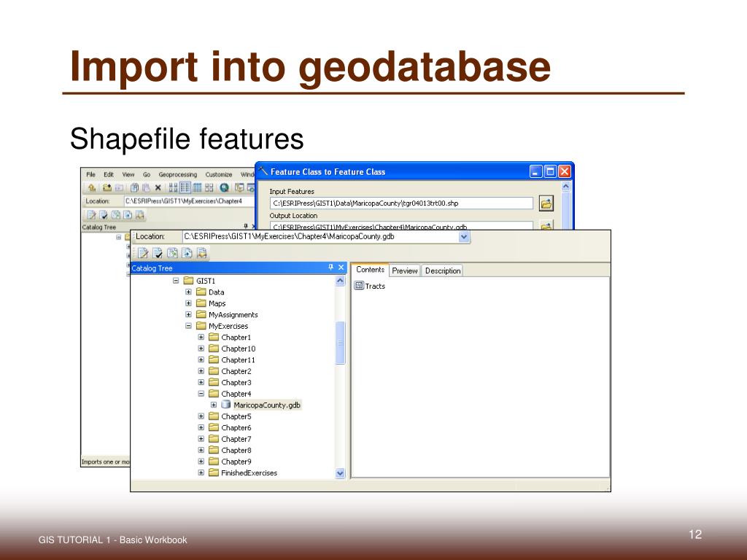Collapse the Chapter4 folder node

coord(201,394)
